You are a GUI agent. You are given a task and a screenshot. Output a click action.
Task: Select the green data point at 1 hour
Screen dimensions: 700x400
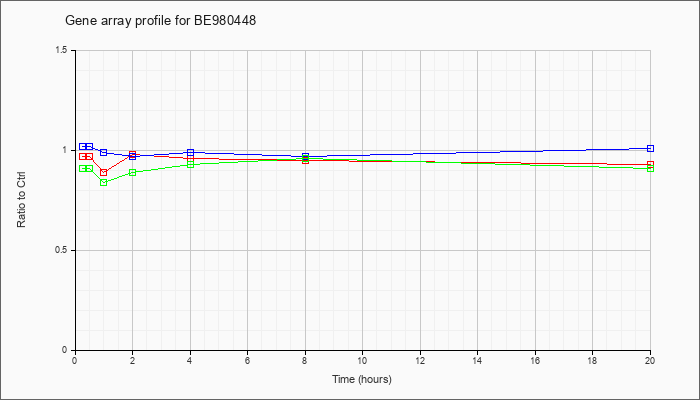(104, 183)
